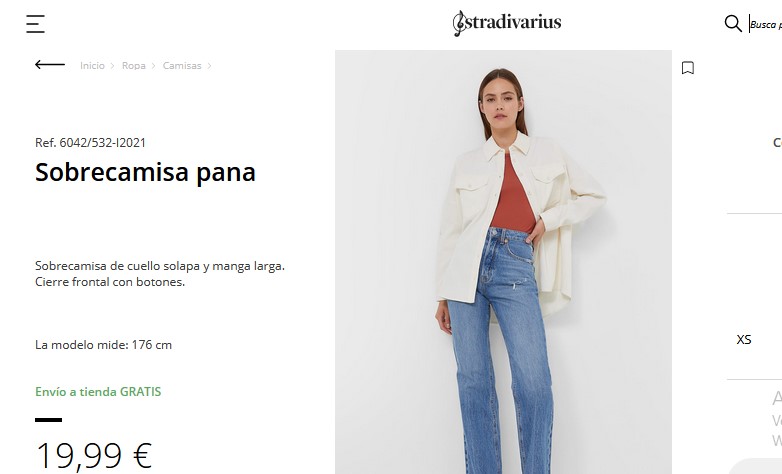Click the magnifying glass search icon
The height and width of the screenshot is (474, 782).
pyautogui.click(x=733, y=23)
